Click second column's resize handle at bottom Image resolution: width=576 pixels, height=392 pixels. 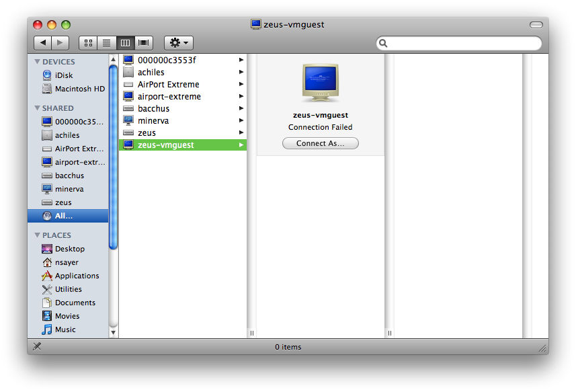coord(389,334)
